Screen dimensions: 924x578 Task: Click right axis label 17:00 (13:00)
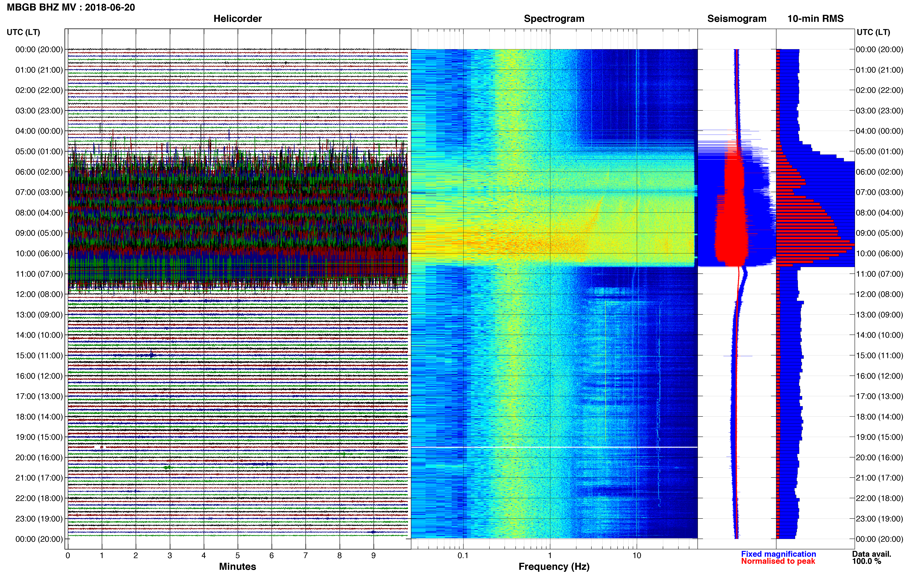[x=880, y=396]
